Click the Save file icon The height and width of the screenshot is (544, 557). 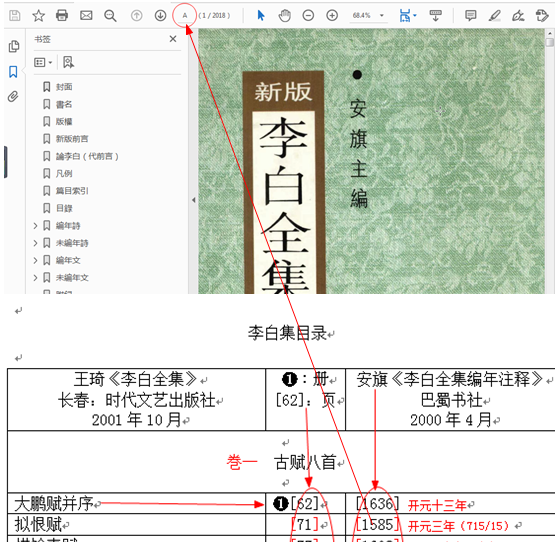(x=15, y=16)
